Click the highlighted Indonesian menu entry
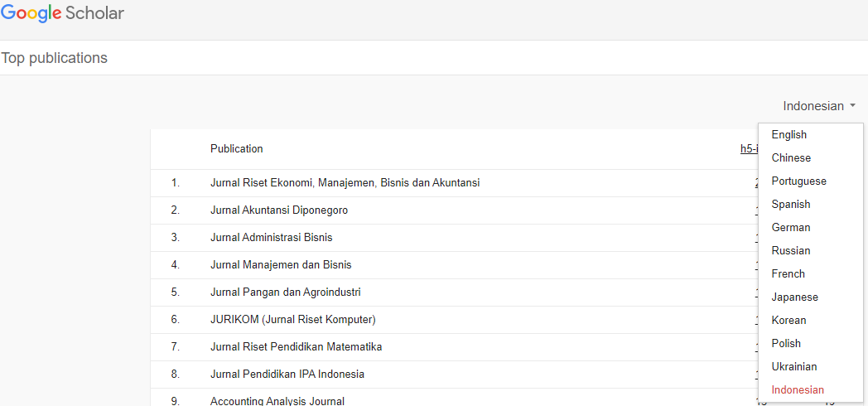The height and width of the screenshot is (406, 868). click(798, 390)
